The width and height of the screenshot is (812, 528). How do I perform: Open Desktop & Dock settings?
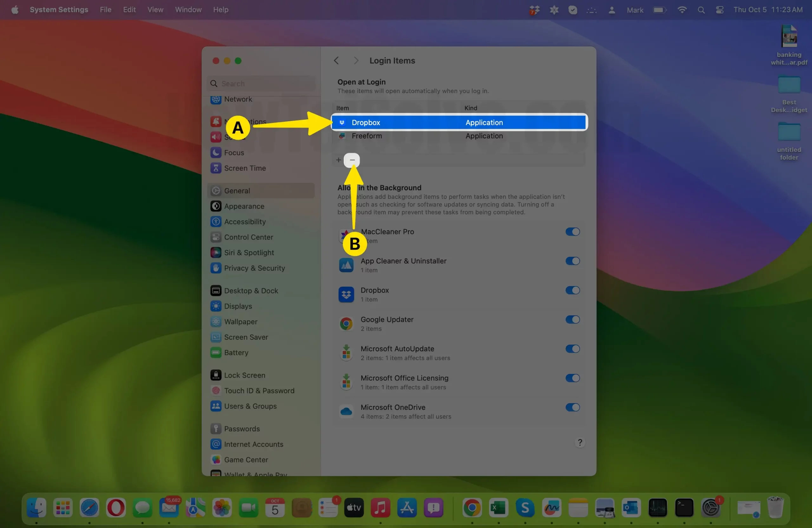(x=261, y=290)
